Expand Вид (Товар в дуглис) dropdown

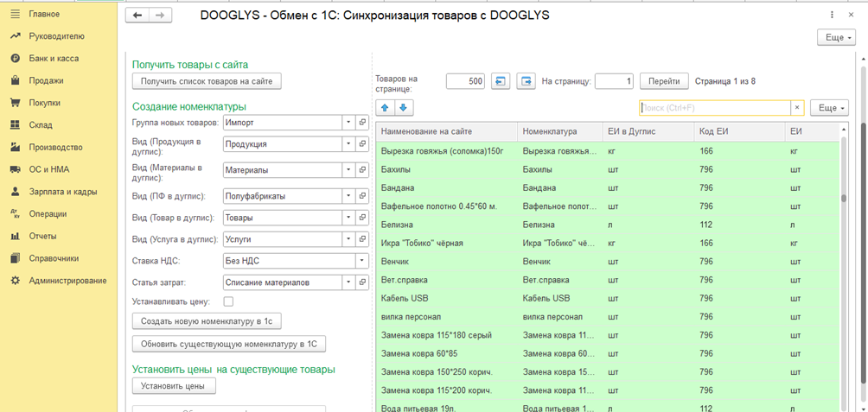coord(348,218)
